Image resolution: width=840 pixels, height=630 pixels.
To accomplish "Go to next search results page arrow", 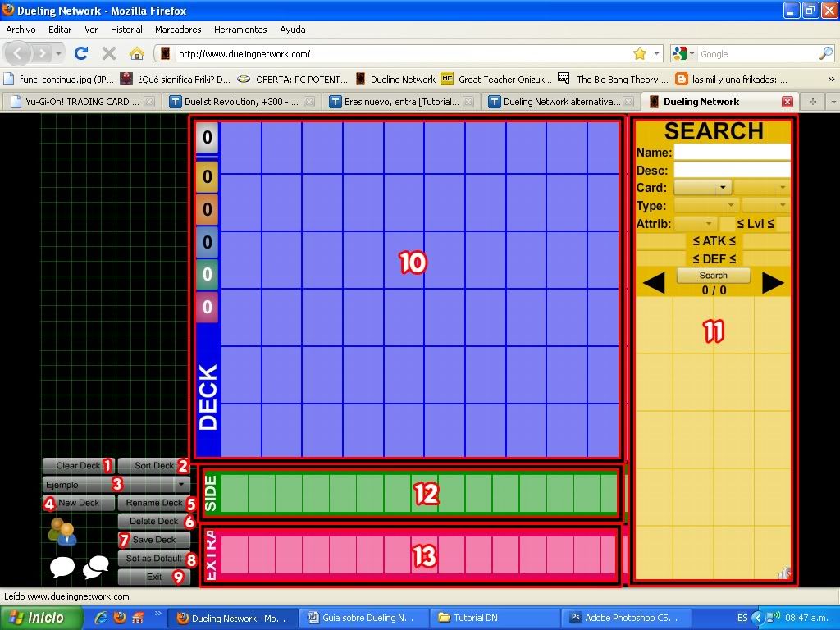I will coord(773,283).
